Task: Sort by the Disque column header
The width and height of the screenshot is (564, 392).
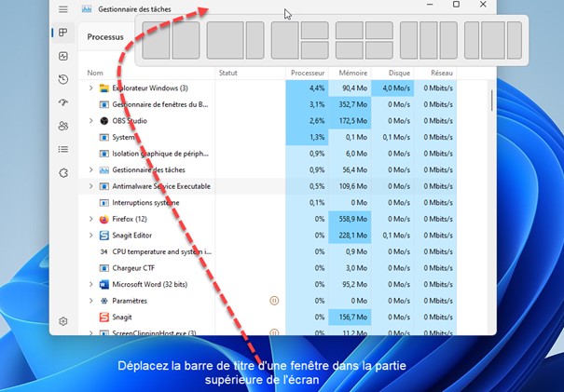Action: pos(399,73)
